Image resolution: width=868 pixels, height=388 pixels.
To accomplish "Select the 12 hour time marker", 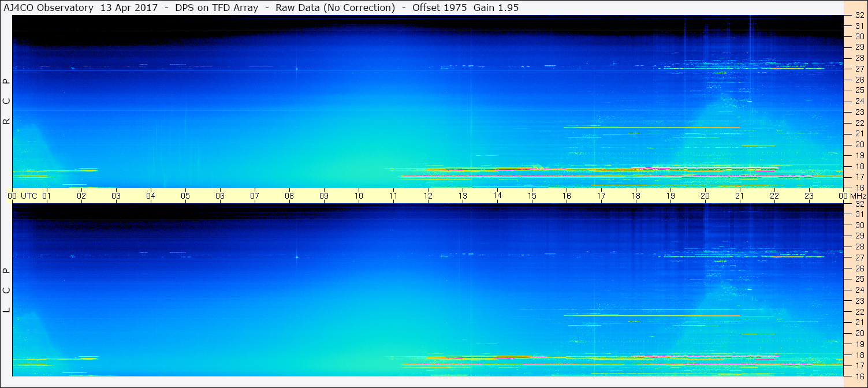I will tap(428, 196).
